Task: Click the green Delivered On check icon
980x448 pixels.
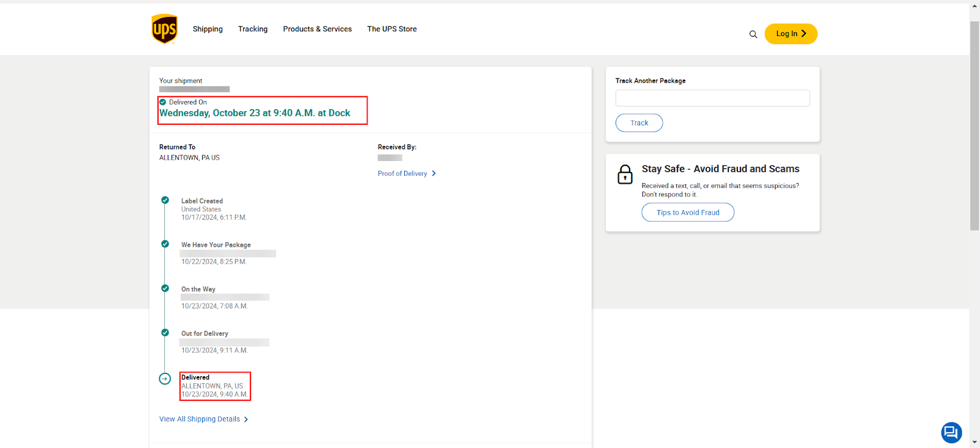Action: point(163,102)
